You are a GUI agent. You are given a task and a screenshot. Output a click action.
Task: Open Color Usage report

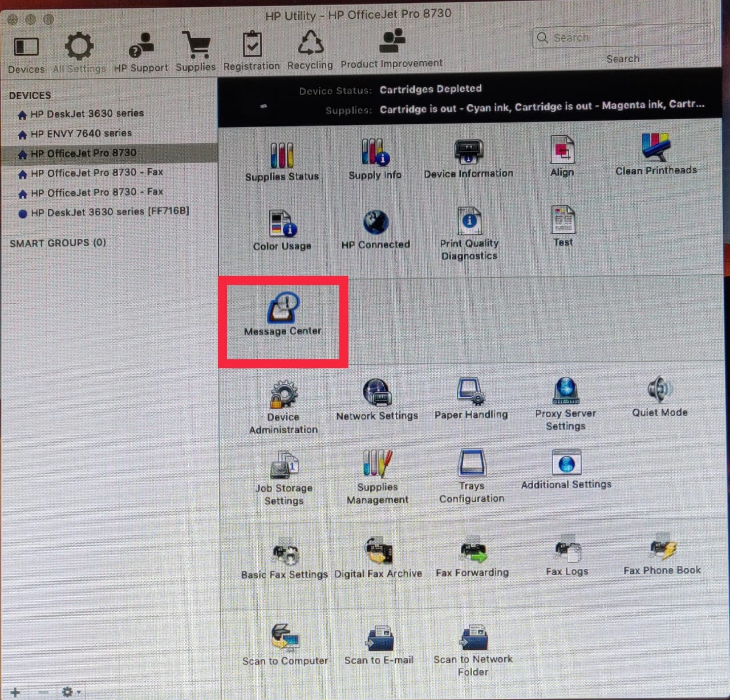tap(282, 230)
